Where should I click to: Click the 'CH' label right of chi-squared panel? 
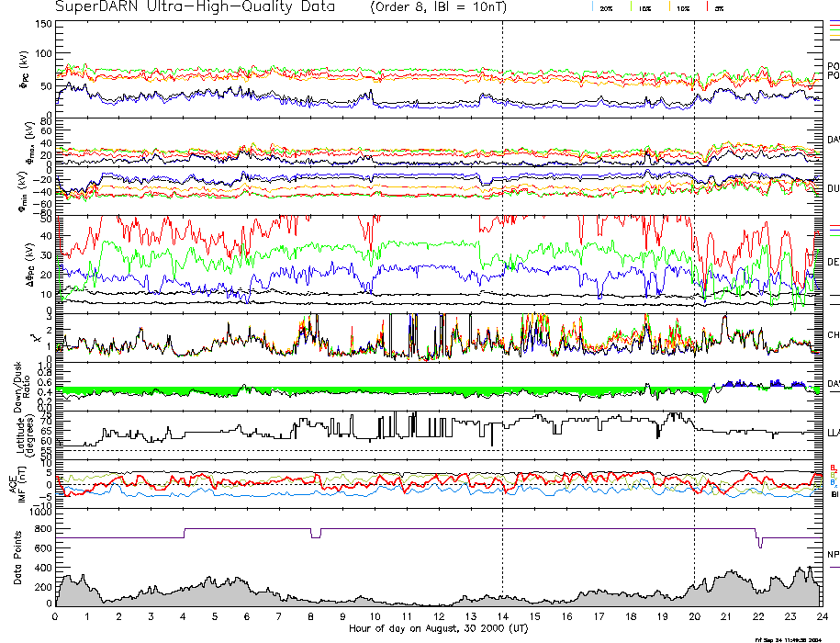click(833, 335)
